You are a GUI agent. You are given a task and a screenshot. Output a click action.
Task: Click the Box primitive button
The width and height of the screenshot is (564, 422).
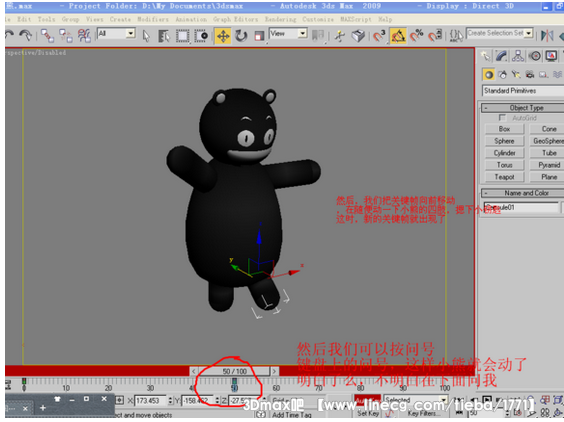pos(504,129)
